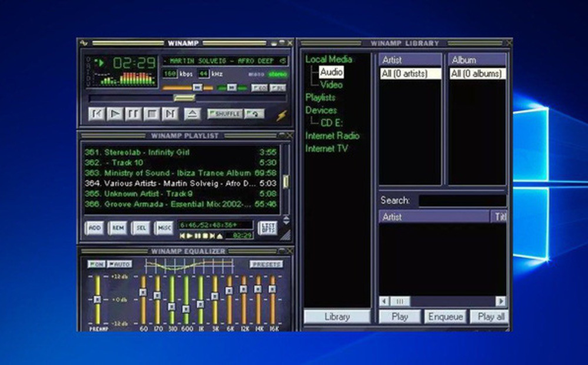This screenshot has width=588, height=365.
Task: Click the playlist ADD button
Action: click(94, 228)
